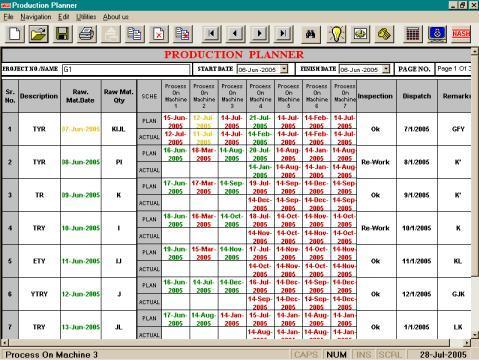This screenshot has width=479, height=360.
Task: Save using the floppy disk icon
Action: [x=63, y=34]
